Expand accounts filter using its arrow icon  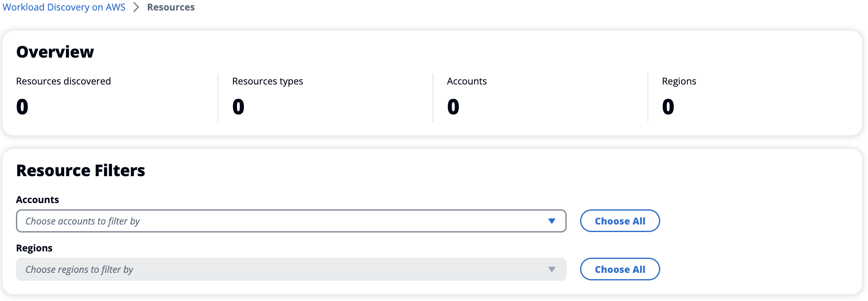(552, 221)
